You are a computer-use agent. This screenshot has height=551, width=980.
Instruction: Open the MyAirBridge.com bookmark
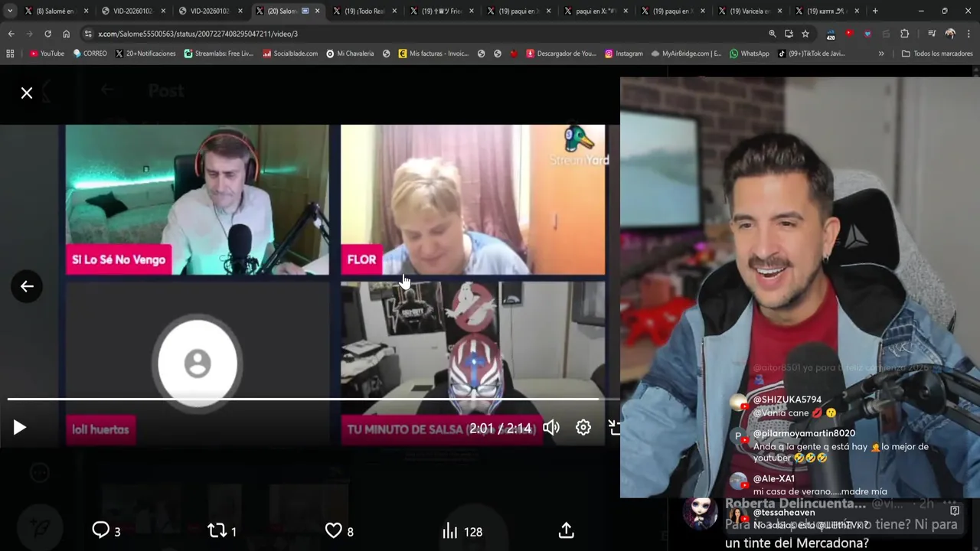687,54
